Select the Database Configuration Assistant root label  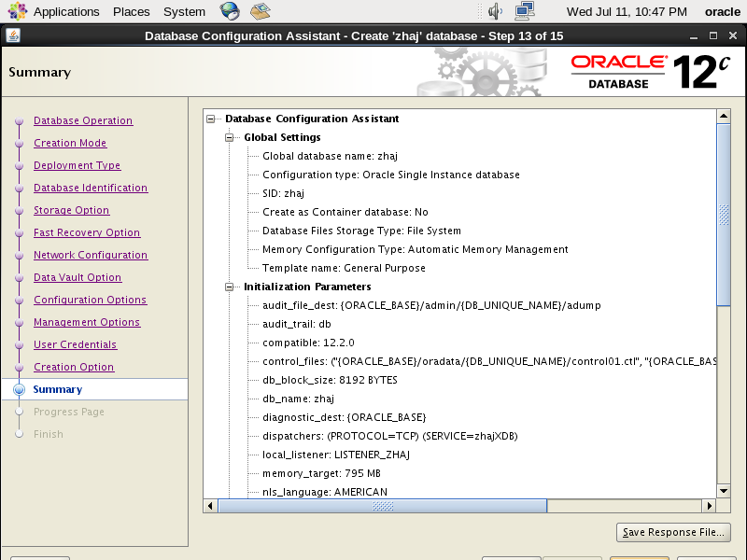[312, 119]
